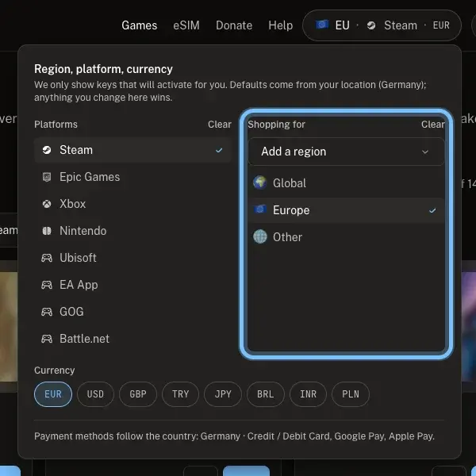Open the eSIM nav item
Image resolution: width=476 pixels, height=476 pixels.
[186, 25]
